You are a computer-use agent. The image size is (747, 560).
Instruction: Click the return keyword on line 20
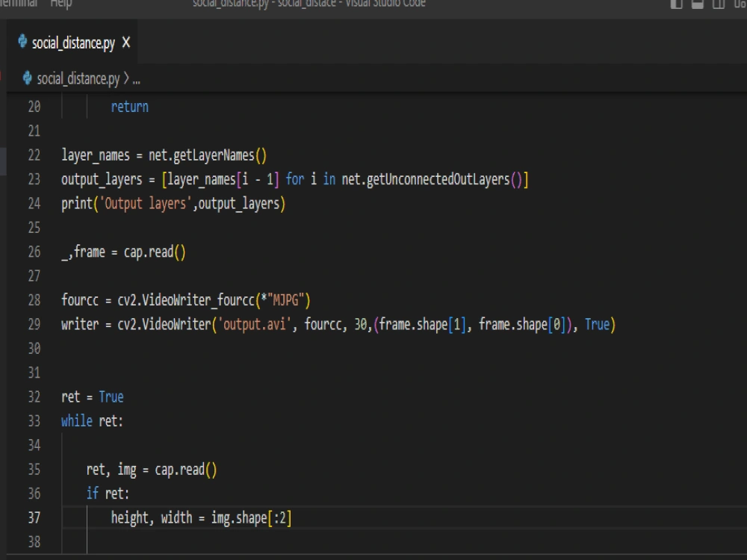coord(129,107)
